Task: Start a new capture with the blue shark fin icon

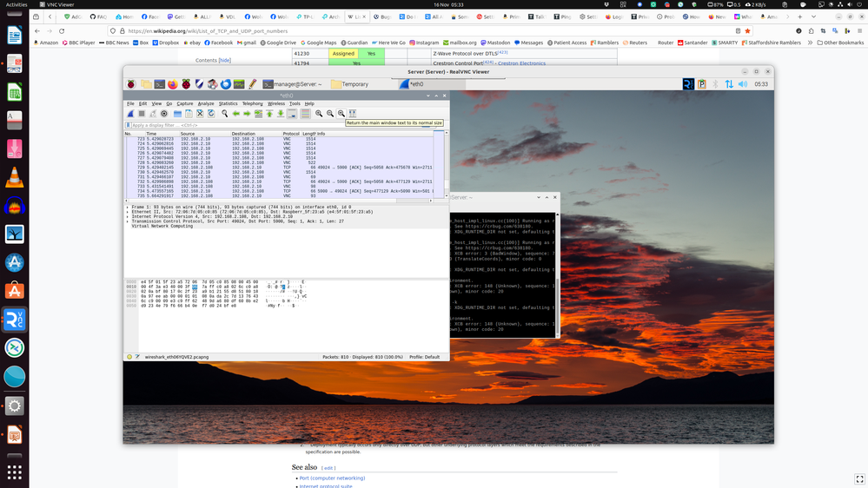Action: [x=130, y=114]
